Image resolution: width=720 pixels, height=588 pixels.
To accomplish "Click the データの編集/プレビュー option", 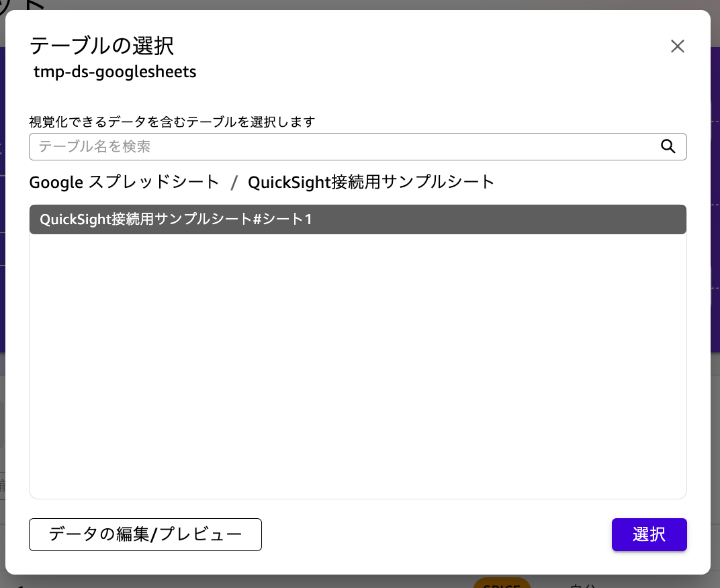I will tap(145, 534).
